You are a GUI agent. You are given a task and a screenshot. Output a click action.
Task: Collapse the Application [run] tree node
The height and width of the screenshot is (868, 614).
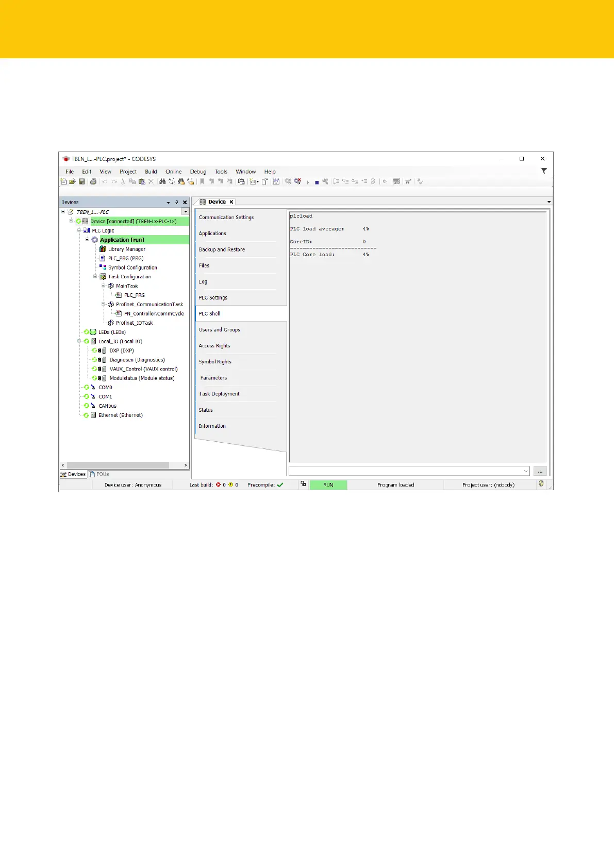point(87,240)
